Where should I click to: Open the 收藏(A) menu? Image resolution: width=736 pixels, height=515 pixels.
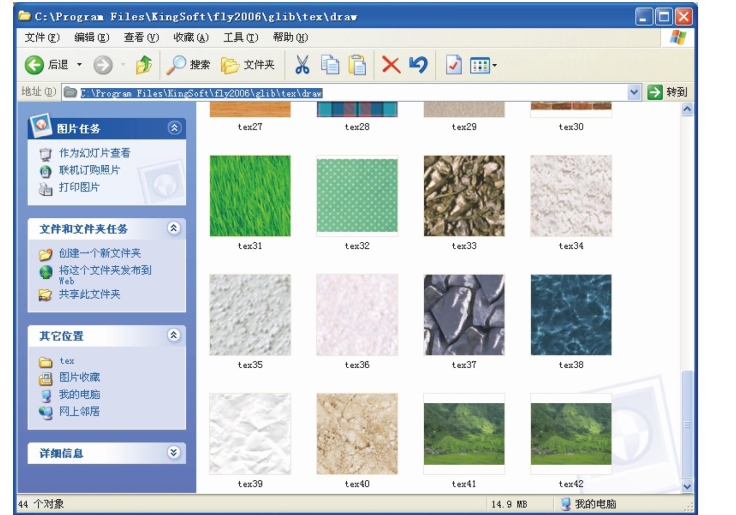(x=191, y=38)
